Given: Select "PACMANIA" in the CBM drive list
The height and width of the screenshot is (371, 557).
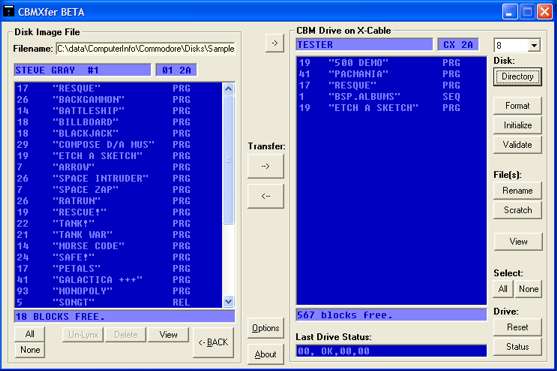Looking at the screenshot, I should (x=391, y=74).
